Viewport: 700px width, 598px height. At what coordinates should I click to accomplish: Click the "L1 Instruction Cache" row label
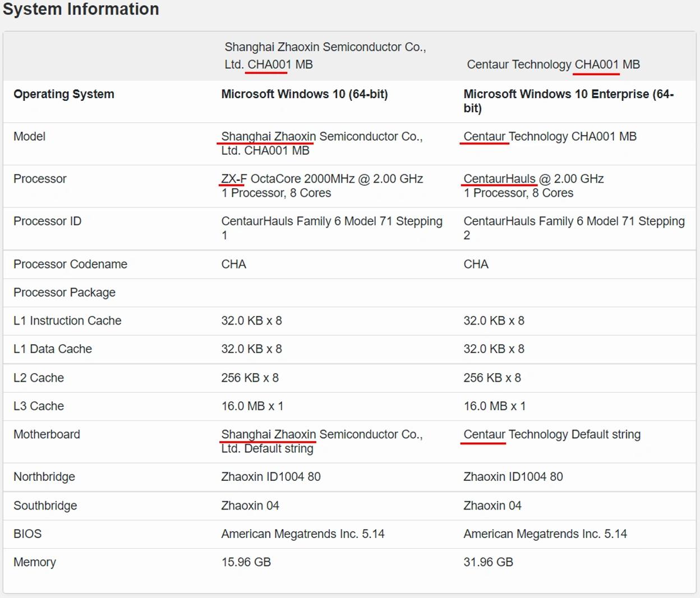click(x=67, y=321)
